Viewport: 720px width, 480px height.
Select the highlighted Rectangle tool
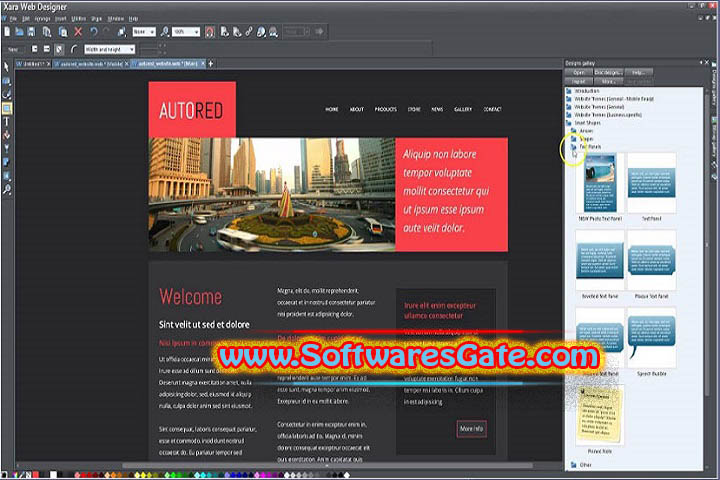7,108
